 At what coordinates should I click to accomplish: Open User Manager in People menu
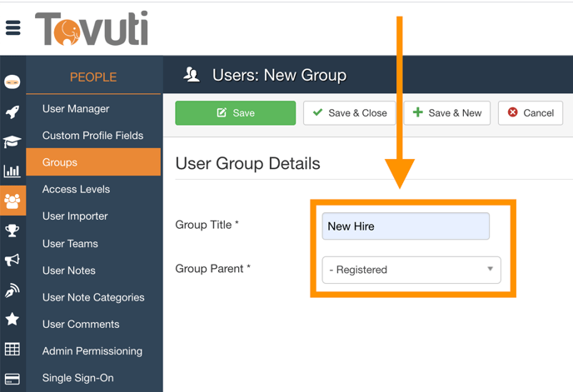pos(76,109)
